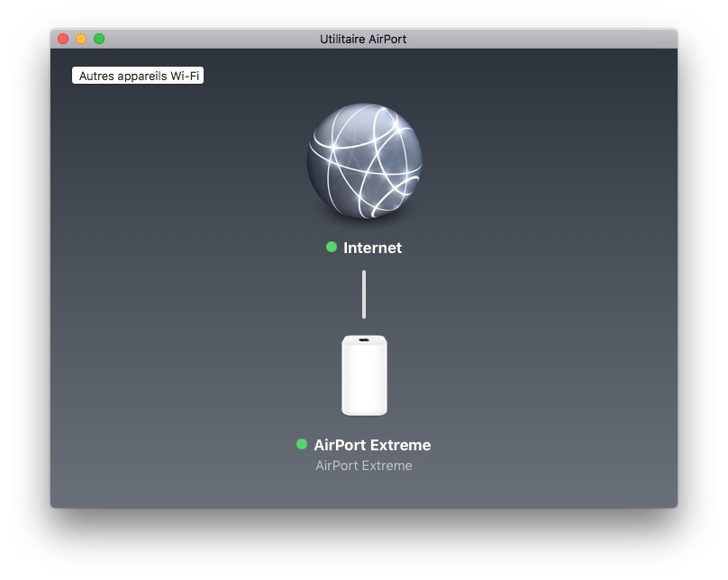Click the Internet globe icon

click(365, 160)
